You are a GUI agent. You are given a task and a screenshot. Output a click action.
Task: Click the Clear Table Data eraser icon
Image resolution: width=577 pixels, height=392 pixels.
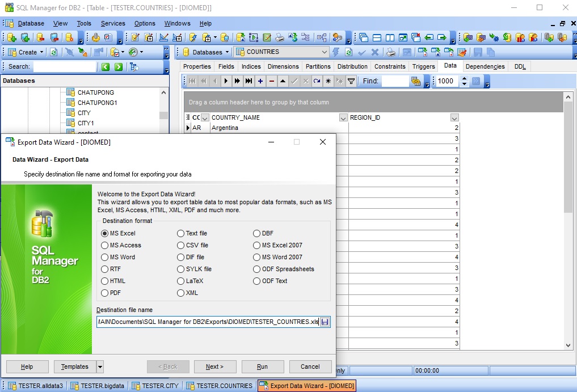pos(462,52)
